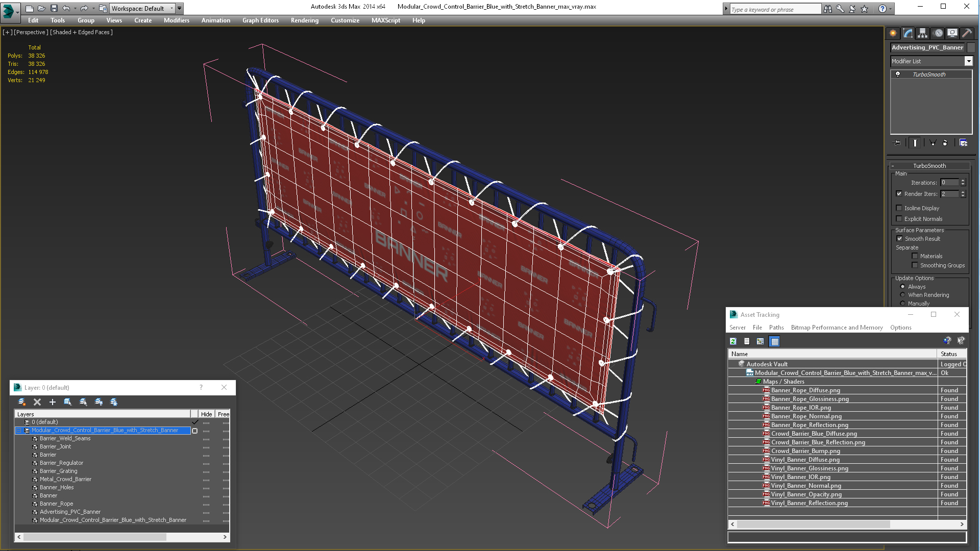Click the list view icon in Asset Tracking
Viewport: 980px width, 551px height.
(747, 341)
